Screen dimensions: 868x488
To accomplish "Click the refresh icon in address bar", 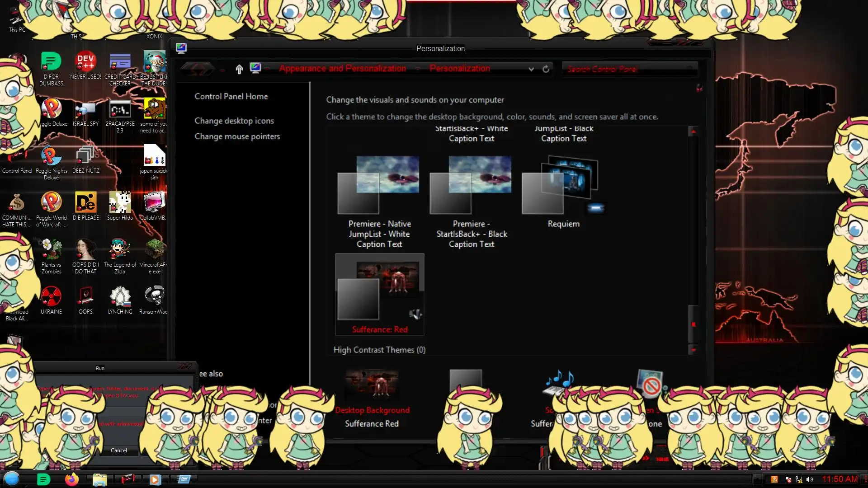I will tap(546, 69).
